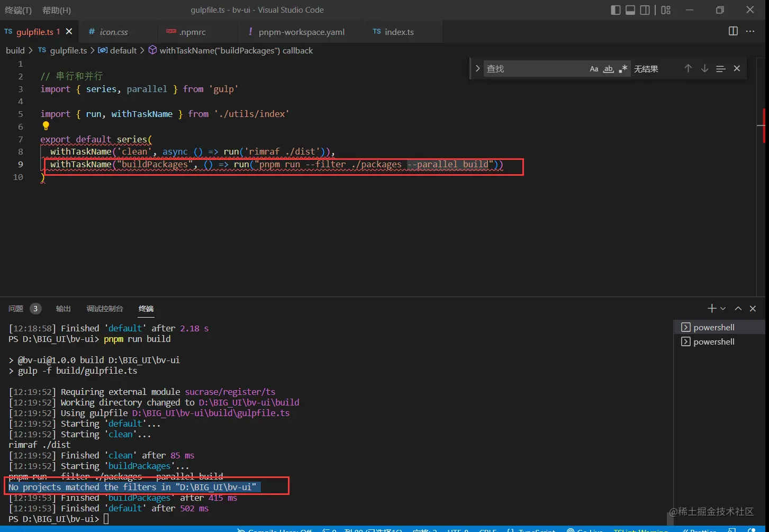This screenshot has height=532, width=769.
Task: Toggle the primary sidebar visibility icon
Action: (x=616, y=10)
